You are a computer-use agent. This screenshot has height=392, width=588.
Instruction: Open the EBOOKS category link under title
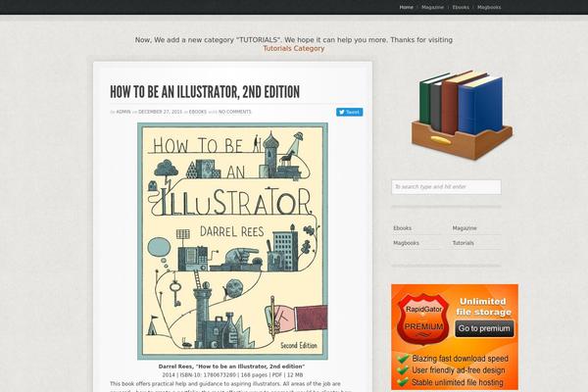198,112
